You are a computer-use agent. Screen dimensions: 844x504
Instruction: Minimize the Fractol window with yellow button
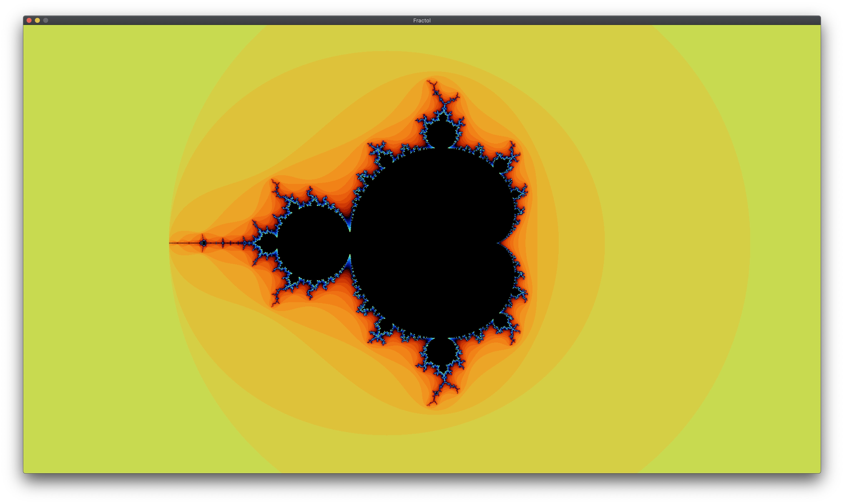(37, 20)
